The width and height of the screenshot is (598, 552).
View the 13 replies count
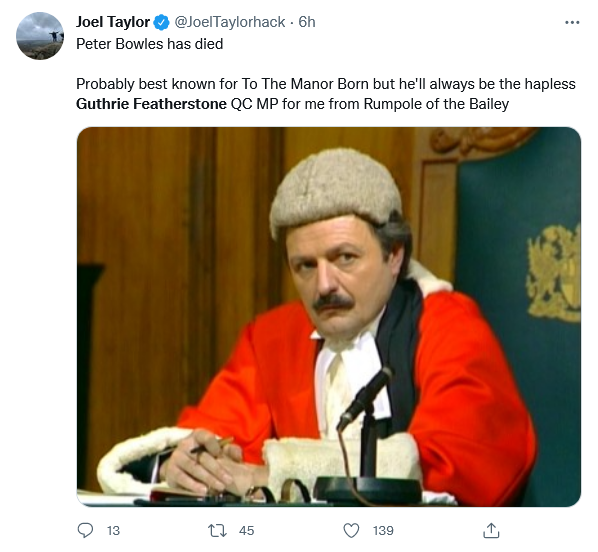click(x=113, y=531)
